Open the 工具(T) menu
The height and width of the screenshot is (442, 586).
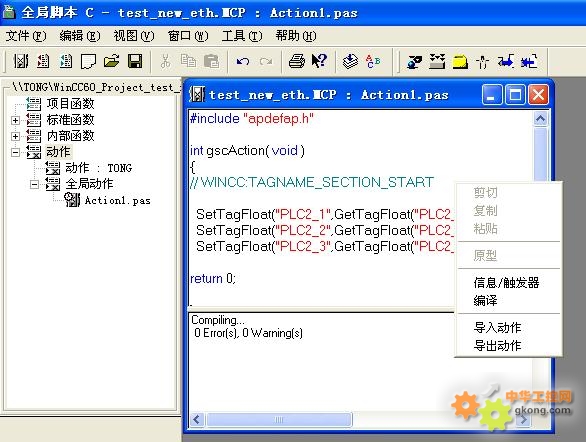tap(242, 36)
